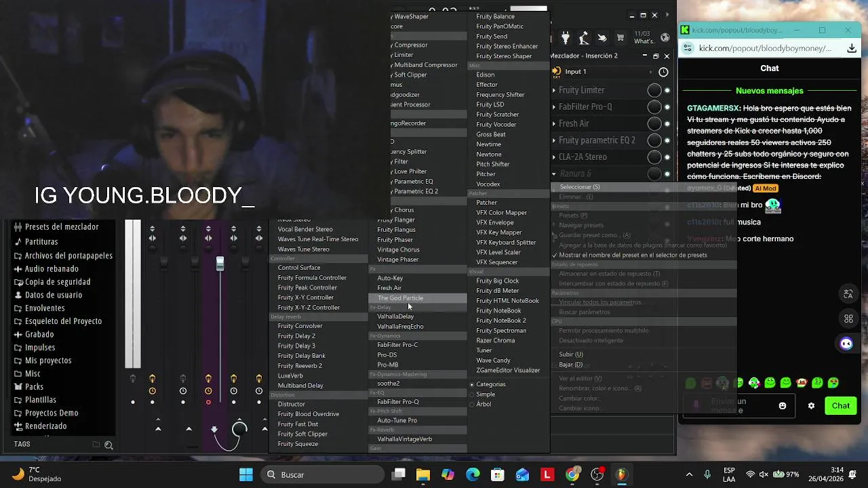Open Microsoft Edge from taskbar
Viewport: 868px width, 488px height.
[x=473, y=474]
